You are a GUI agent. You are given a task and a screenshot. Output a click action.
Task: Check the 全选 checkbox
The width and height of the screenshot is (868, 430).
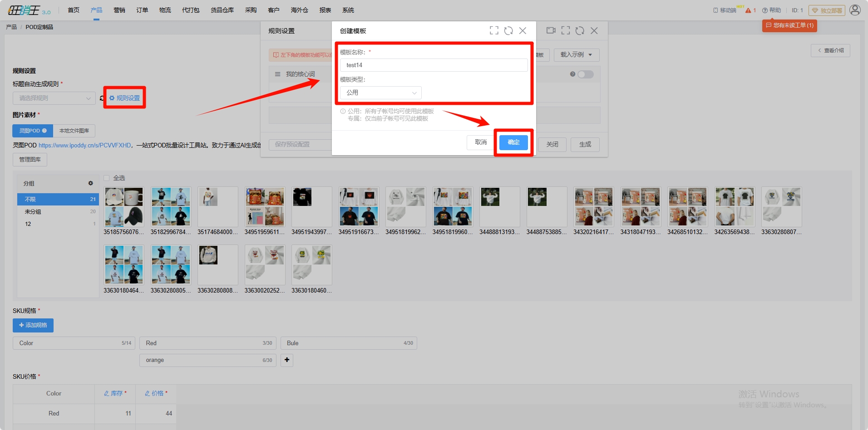click(x=107, y=178)
